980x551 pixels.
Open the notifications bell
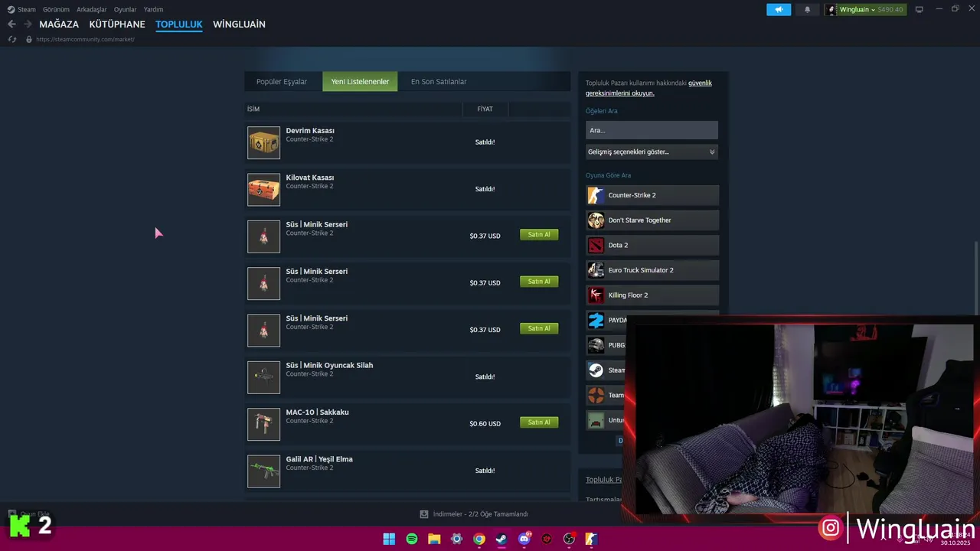(x=807, y=9)
